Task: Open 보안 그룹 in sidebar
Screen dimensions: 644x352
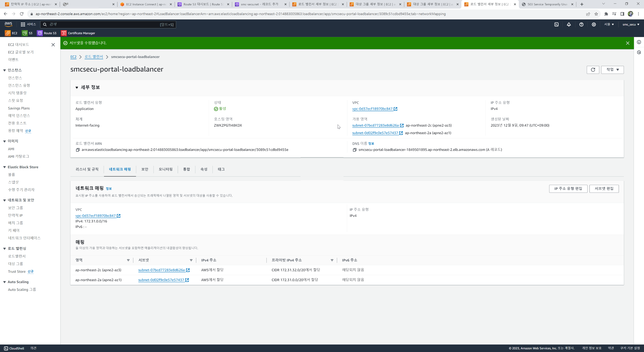Action: [x=15, y=208]
